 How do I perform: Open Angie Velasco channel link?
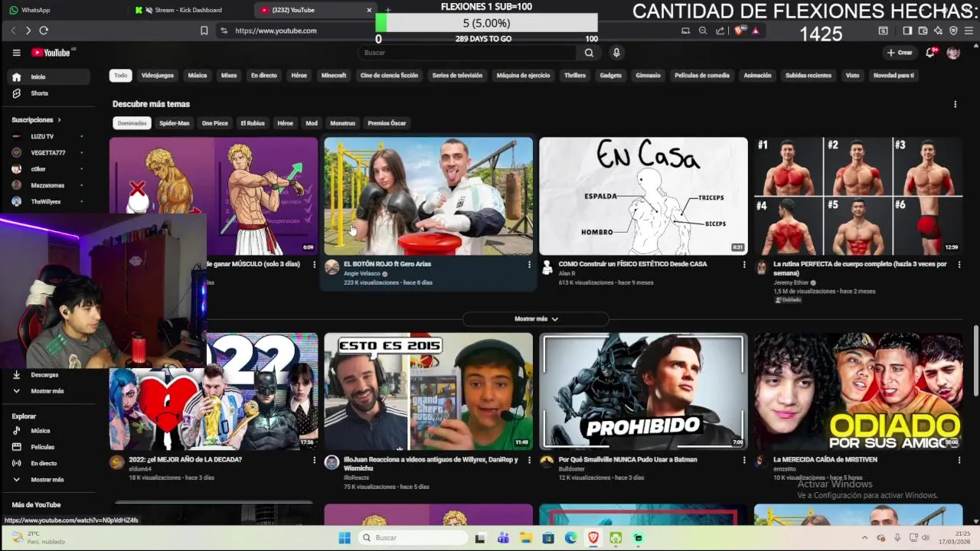coord(362,273)
